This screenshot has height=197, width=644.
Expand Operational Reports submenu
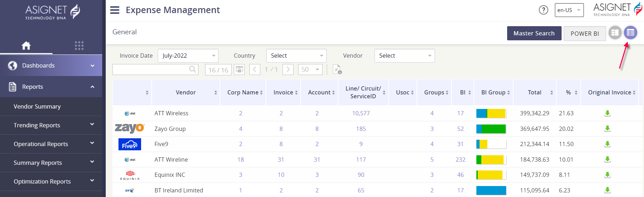pos(92,143)
